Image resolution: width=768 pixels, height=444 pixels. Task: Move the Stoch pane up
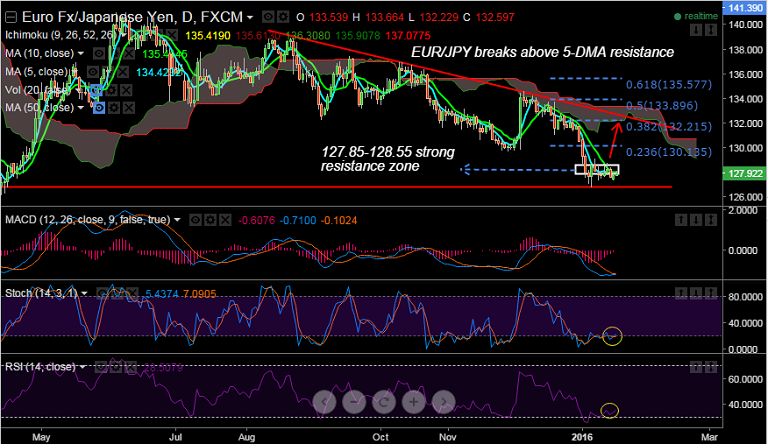(681, 294)
